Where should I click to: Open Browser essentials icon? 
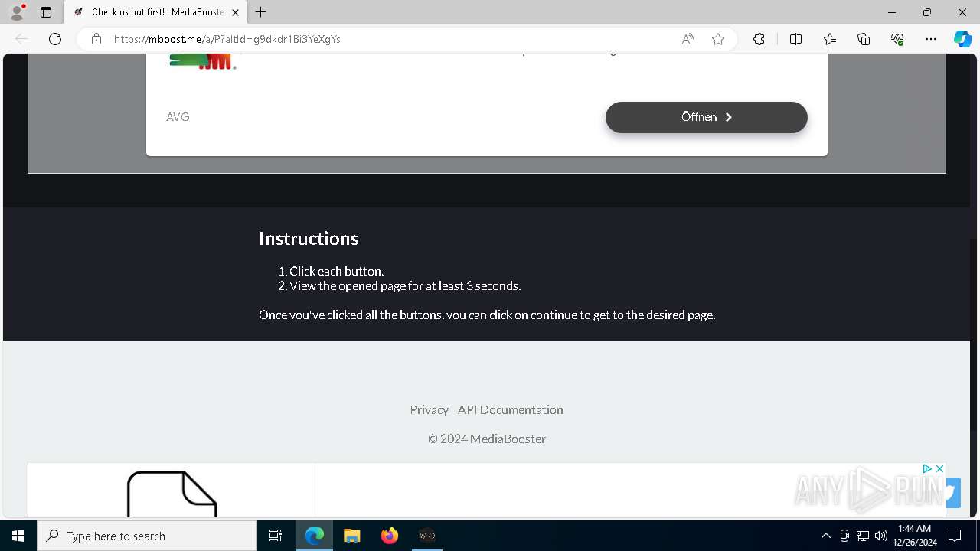click(897, 39)
